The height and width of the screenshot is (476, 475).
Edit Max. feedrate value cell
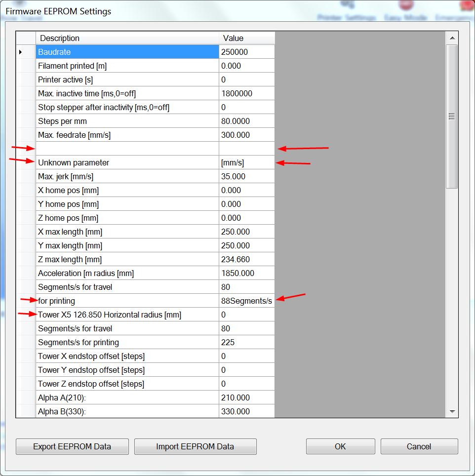click(x=246, y=135)
